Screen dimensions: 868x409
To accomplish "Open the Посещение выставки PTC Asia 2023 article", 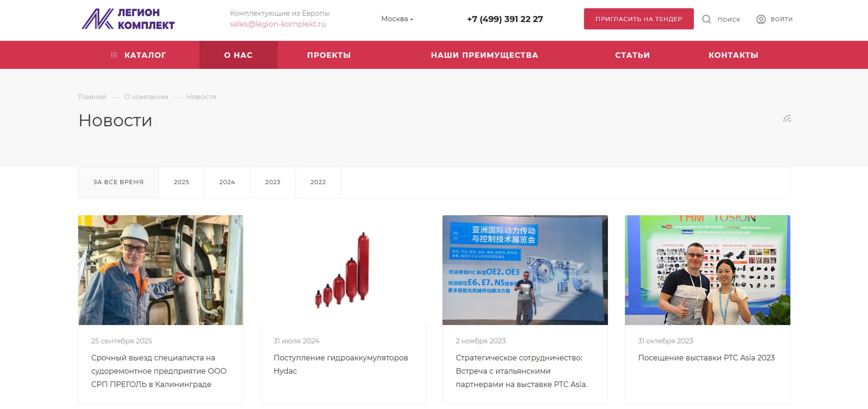I will 706,358.
